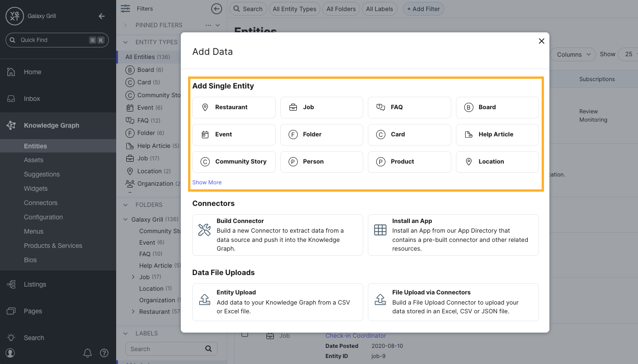Expand the Job (17) folder tree
The width and height of the screenshot is (638, 364).
pyautogui.click(x=133, y=276)
